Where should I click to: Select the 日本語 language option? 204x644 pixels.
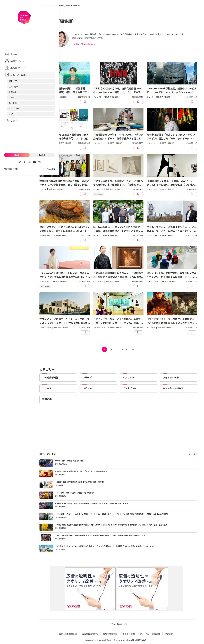click(17, 155)
